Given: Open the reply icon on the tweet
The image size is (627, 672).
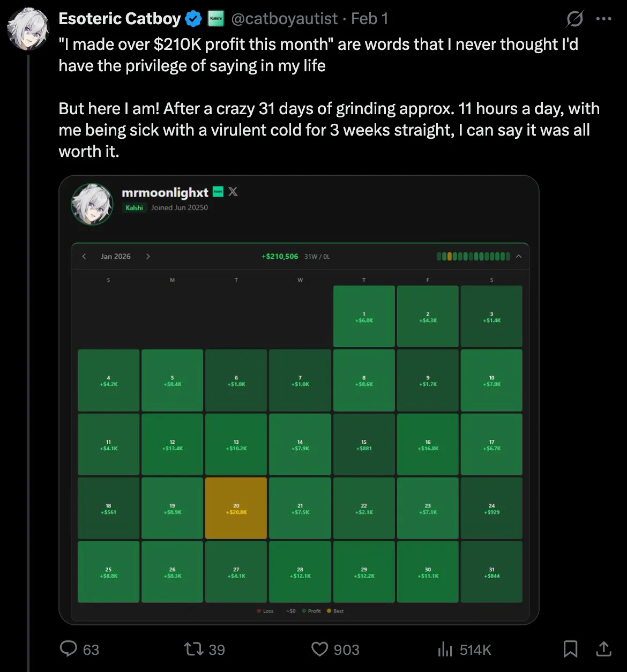Looking at the screenshot, I should [x=69, y=649].
